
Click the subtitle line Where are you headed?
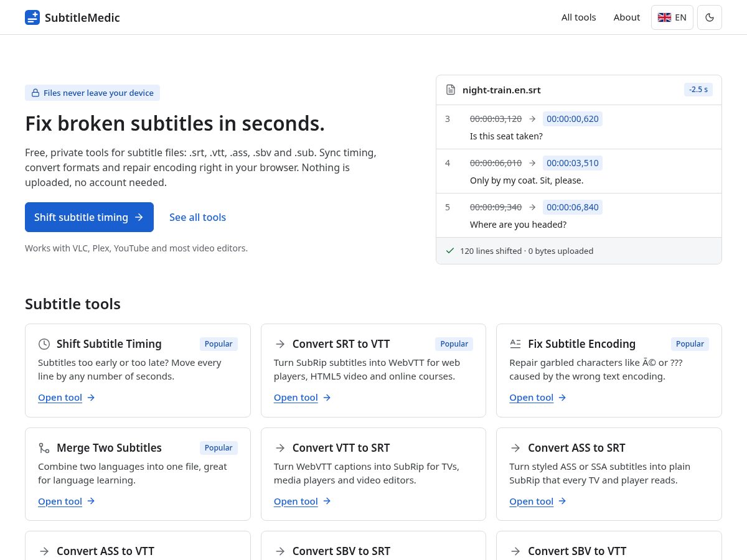[518, 225]
